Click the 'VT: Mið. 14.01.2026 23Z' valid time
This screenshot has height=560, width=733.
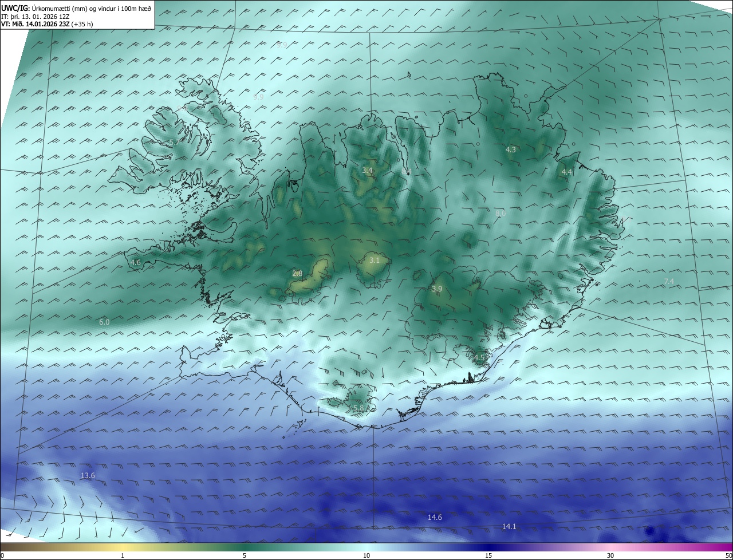[36, 25]
